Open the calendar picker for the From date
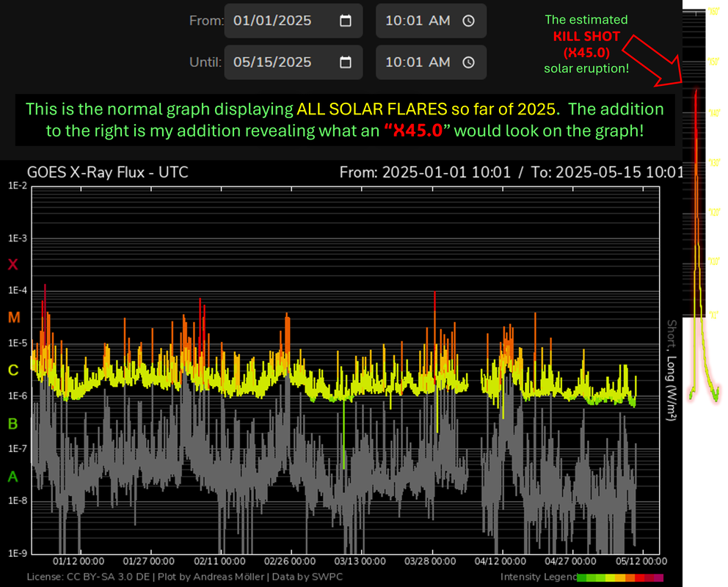Viewport: 728px width, 587px height. pyautogui.click(x=346, y=21)
